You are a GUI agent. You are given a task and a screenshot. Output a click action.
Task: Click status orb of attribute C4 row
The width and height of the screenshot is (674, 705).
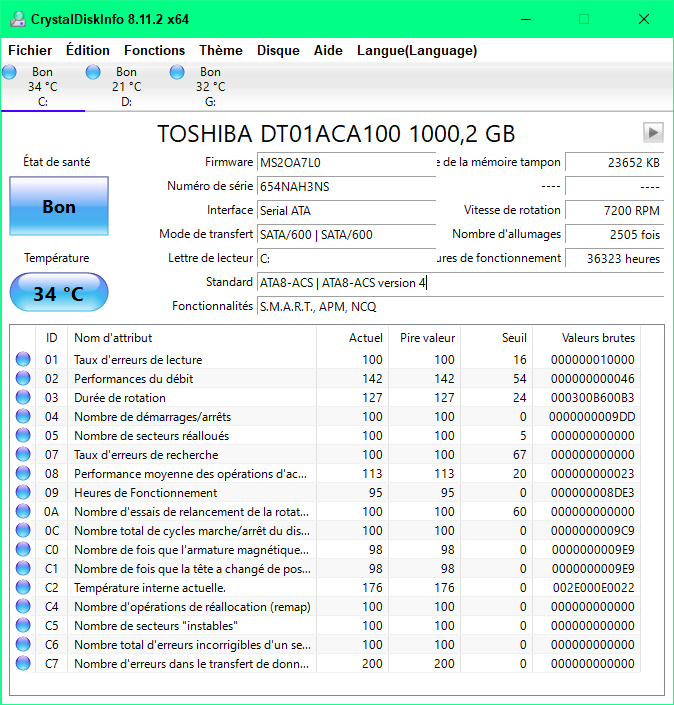click(x=23, y=607)
